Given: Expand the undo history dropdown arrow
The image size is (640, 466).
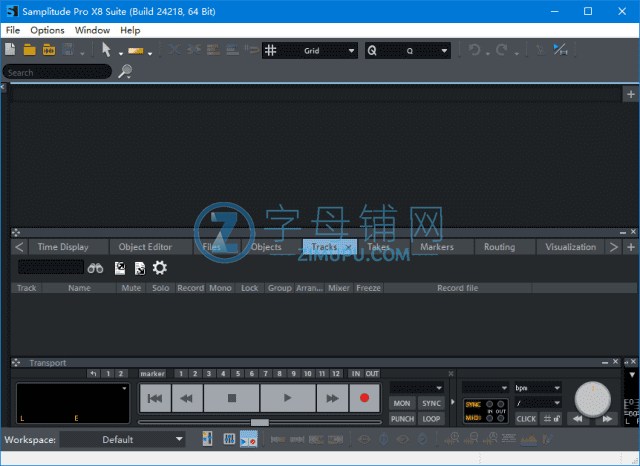Looking at the screenshot, I should [488, 53].
